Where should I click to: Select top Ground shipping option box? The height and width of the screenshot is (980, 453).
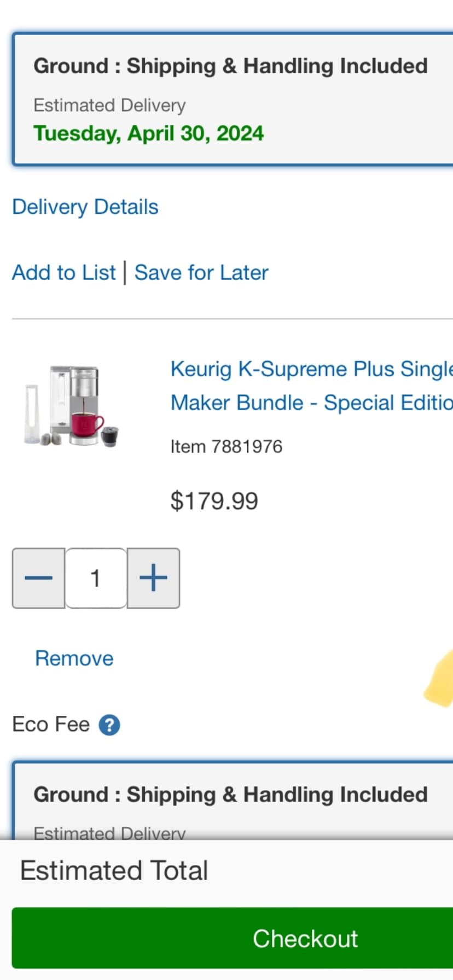(x=233, y=99)
